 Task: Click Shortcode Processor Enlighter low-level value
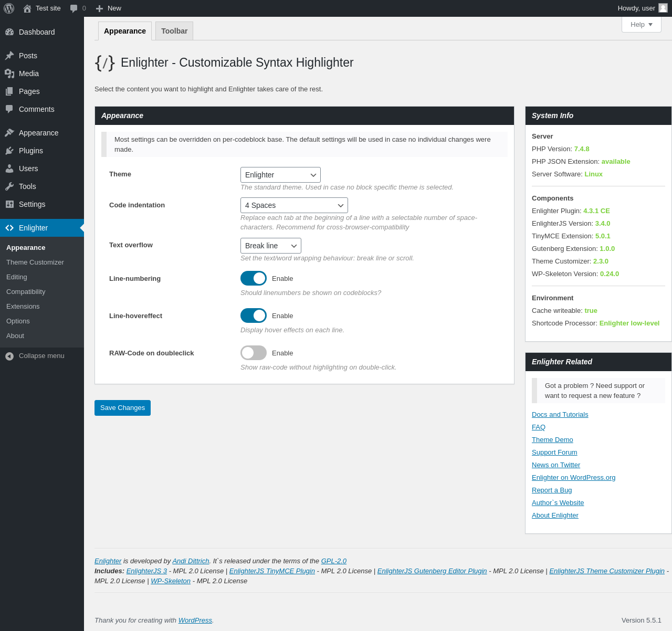(x=629, y=323)
